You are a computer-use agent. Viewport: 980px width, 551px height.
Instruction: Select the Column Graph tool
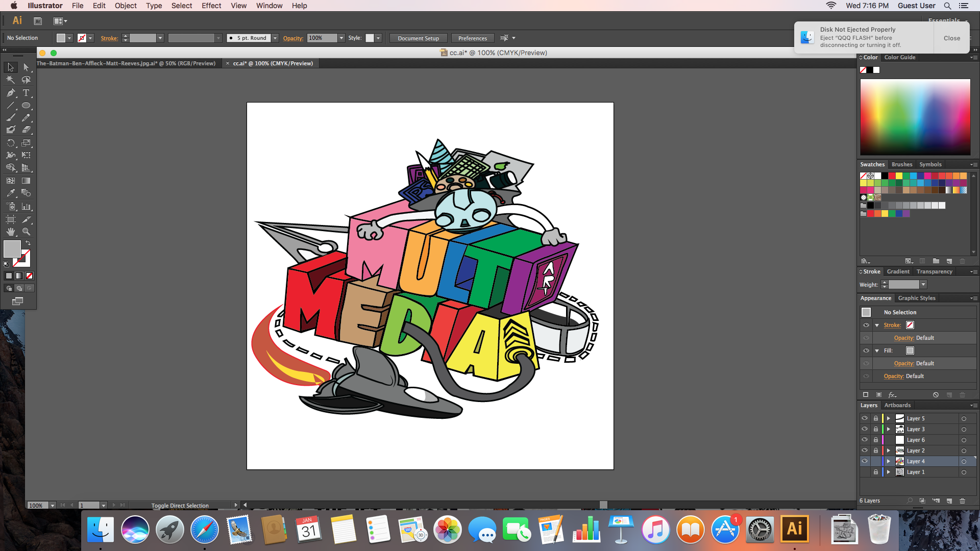coord(26,207)
